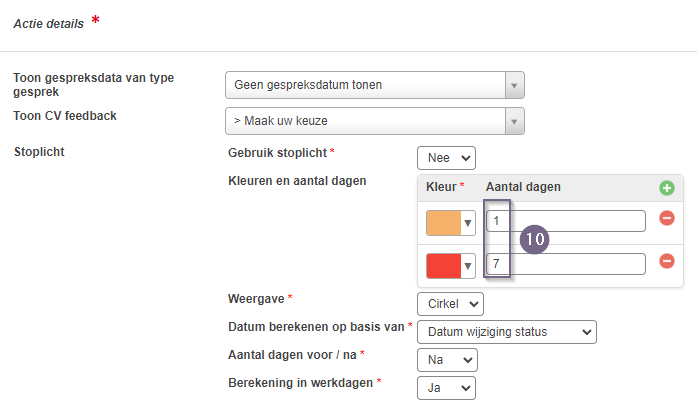
Task: Click the 'Kleuren en aantal dagen' label
Action: coord(297,181)
